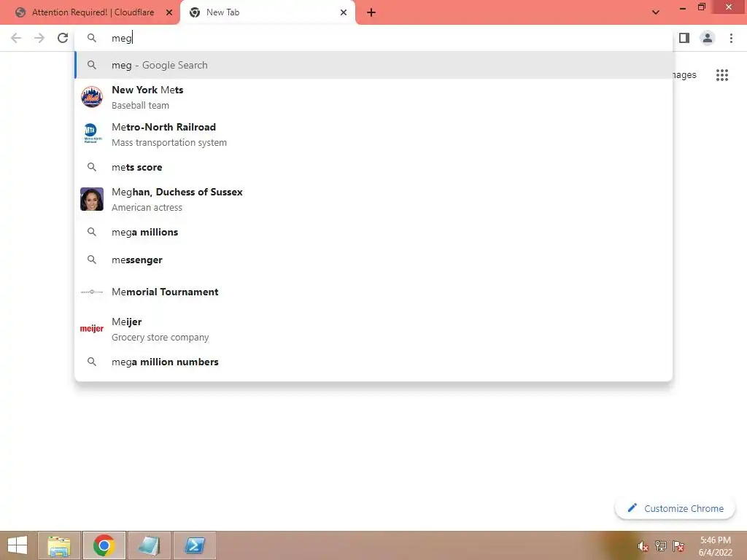The height and width of the screenshot is (560, 747).
Task: Go back to previous page
Action: point(16,38)
